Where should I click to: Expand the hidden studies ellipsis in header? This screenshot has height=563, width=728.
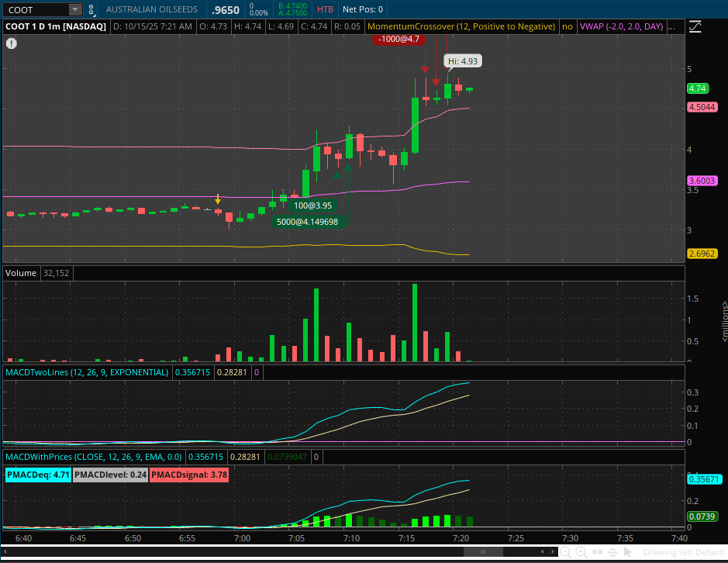point(671,27)
